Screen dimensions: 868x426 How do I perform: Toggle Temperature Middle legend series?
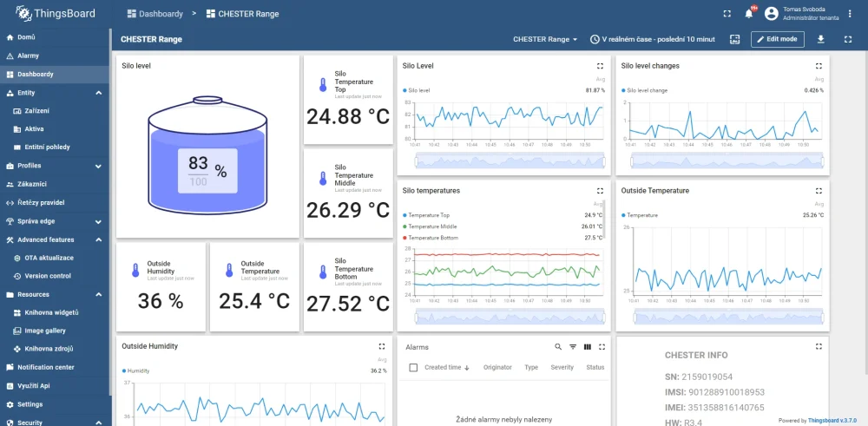coord(430,226)
